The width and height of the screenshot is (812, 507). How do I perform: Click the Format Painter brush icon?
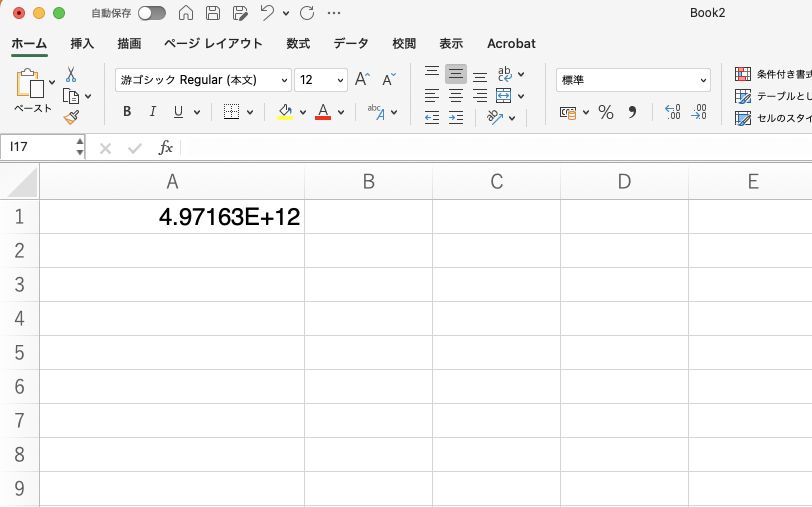pyautogui.click(x=71, y=117)
